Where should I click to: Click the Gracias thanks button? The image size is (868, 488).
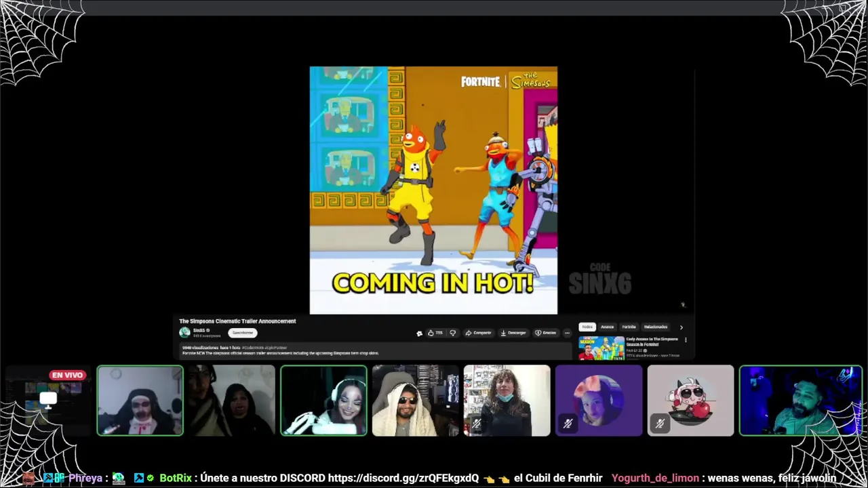pyautogui.click(x=545, y=333)
